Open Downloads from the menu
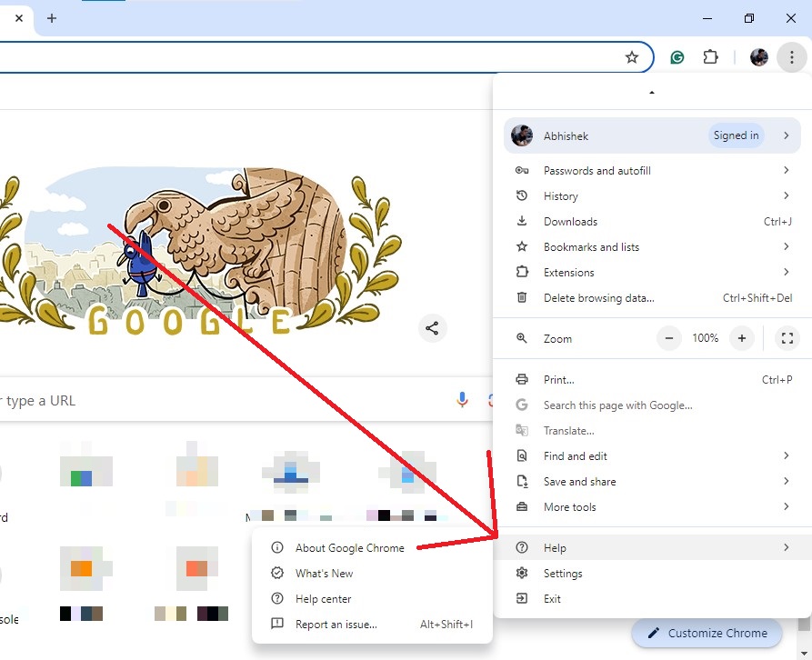This screenshot has height=660, width=812. point(652,221)
